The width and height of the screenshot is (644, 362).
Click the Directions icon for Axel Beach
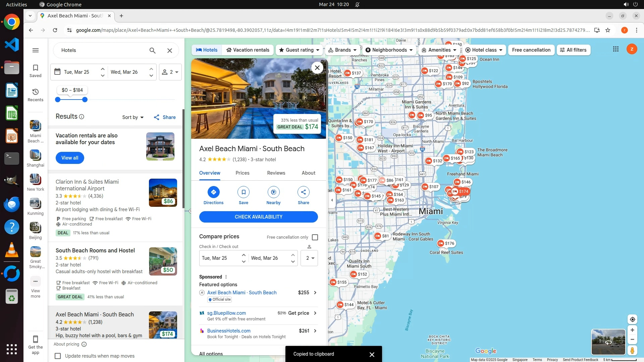pyautogui.click(x=213, y=192)
